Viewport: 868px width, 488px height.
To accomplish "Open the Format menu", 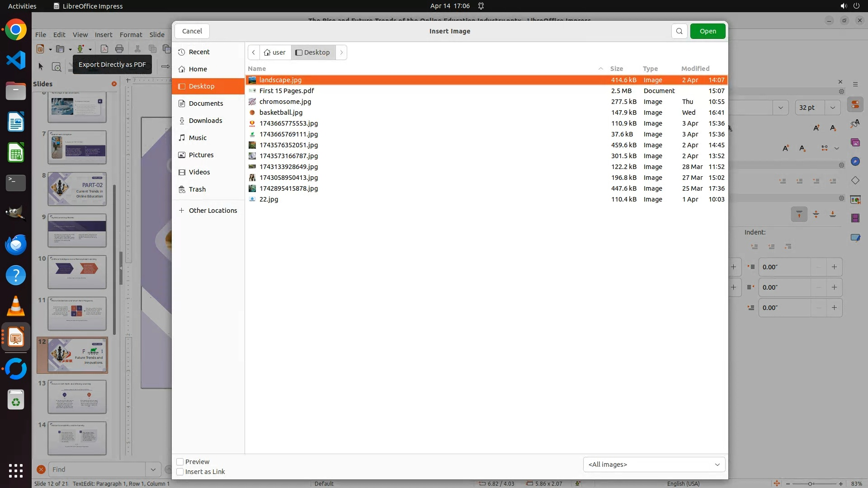I will point(131,35).
